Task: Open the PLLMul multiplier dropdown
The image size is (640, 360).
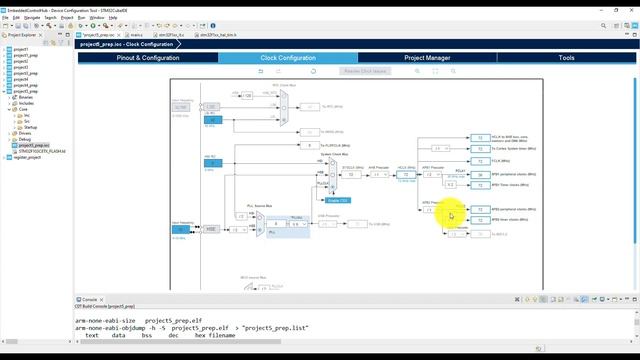Action: (x=299, y=224)
